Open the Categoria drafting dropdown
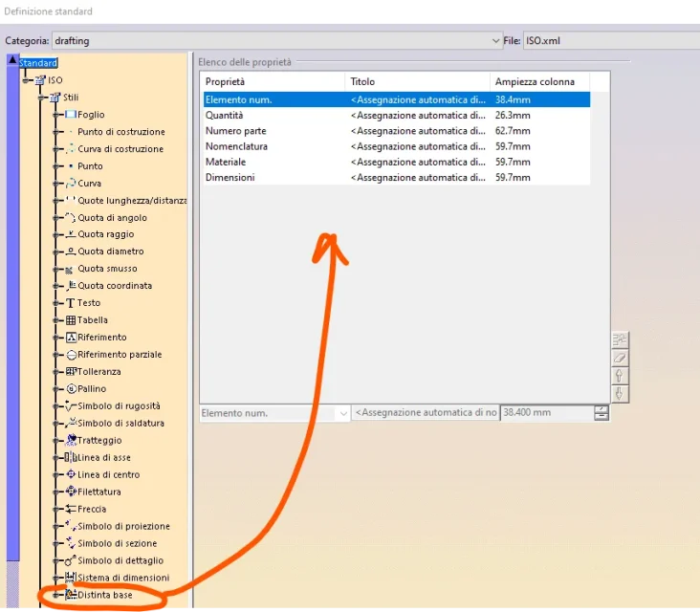 (493, 41)
